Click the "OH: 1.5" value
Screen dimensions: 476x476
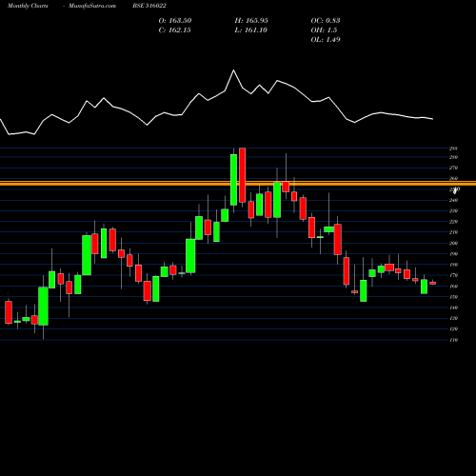click(324, 30)
